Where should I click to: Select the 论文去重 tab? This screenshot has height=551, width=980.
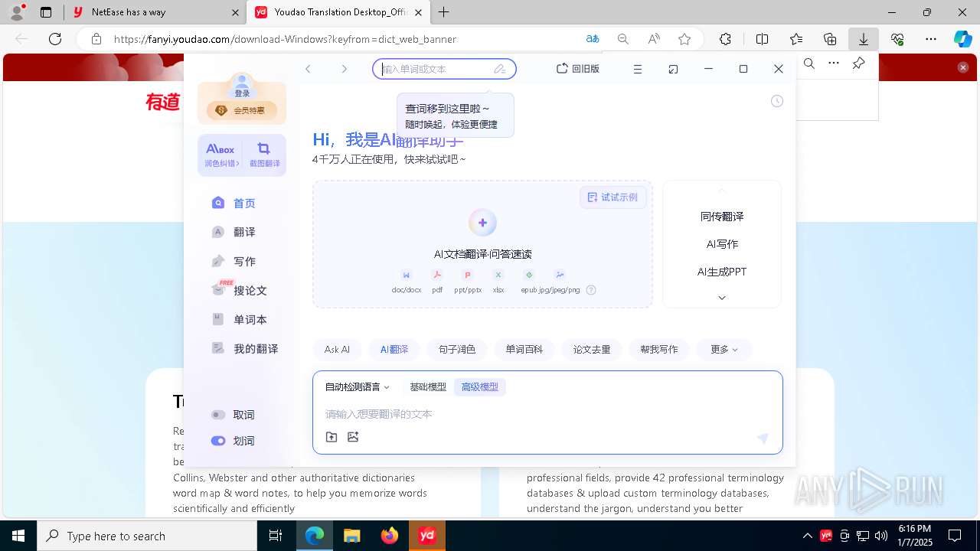click(x=592, y=350)
